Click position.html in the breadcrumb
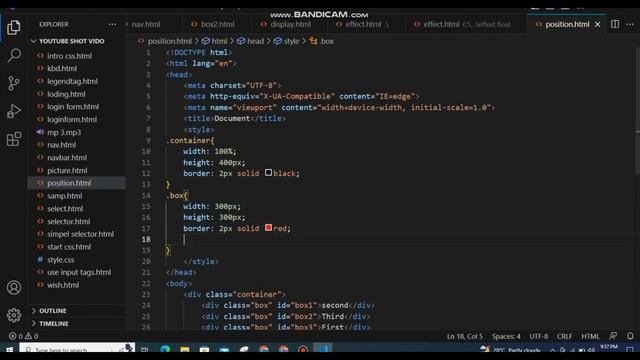 click(x=169, y=41)
